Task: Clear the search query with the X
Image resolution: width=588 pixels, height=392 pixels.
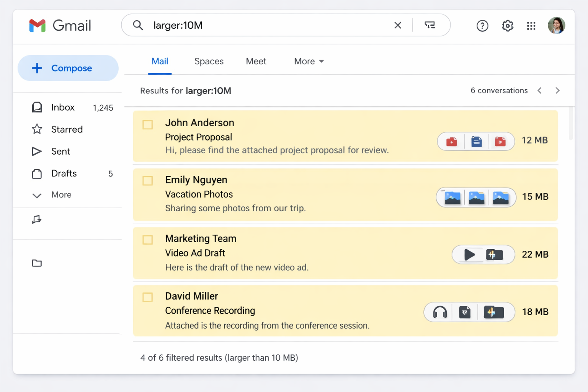Action: (x=398, y=25)
